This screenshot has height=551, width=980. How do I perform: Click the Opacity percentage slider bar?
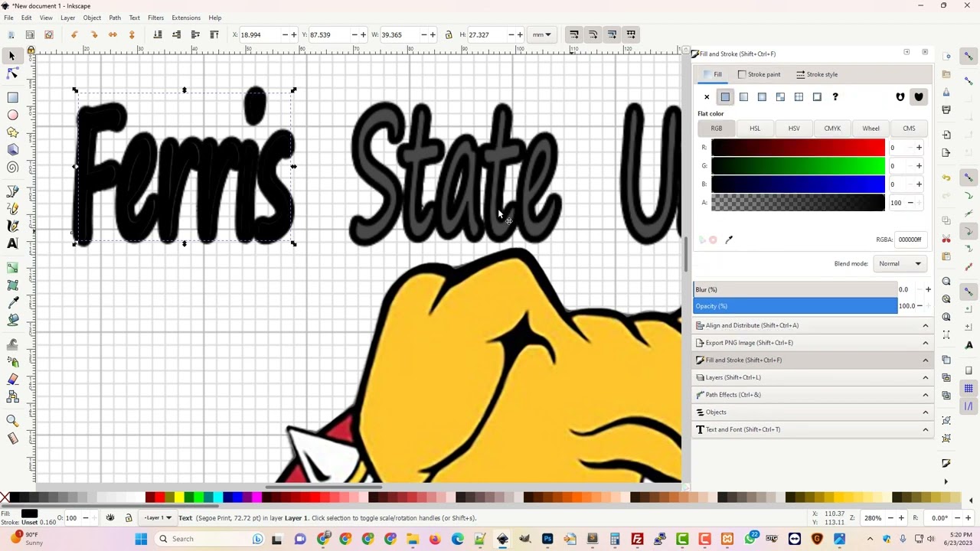[x=795, y=306]
